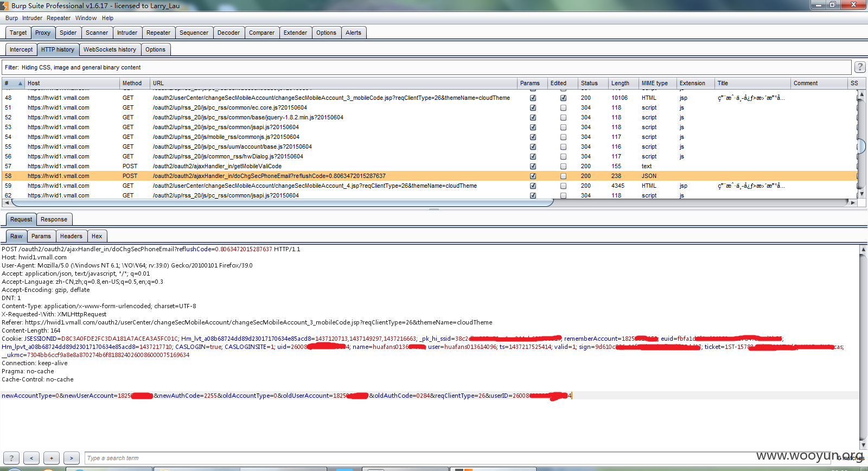The height and width of the screenshot is (471, 868).
Task: Open the Burp menu
Action: [11, 18]
